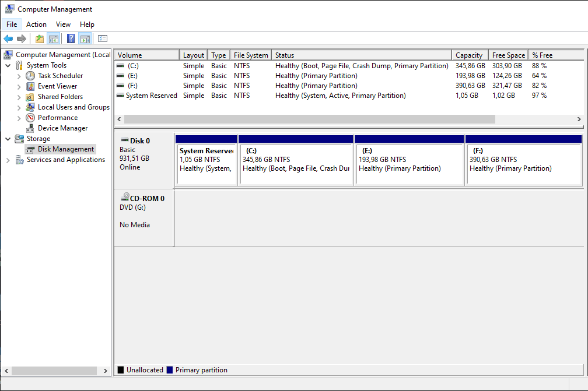Click the (E:) volume drive icon in list
The image size is (588, 391).
pos(120,76)
